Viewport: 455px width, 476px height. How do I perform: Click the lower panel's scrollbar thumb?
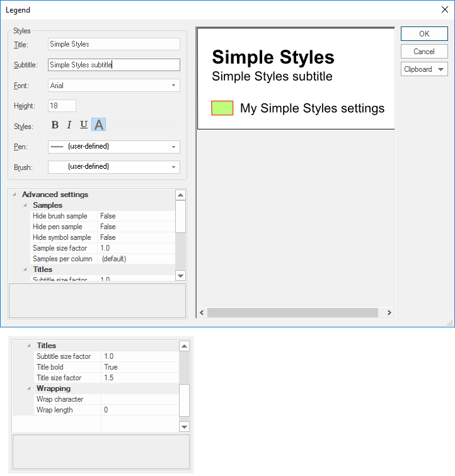point(184,400)
